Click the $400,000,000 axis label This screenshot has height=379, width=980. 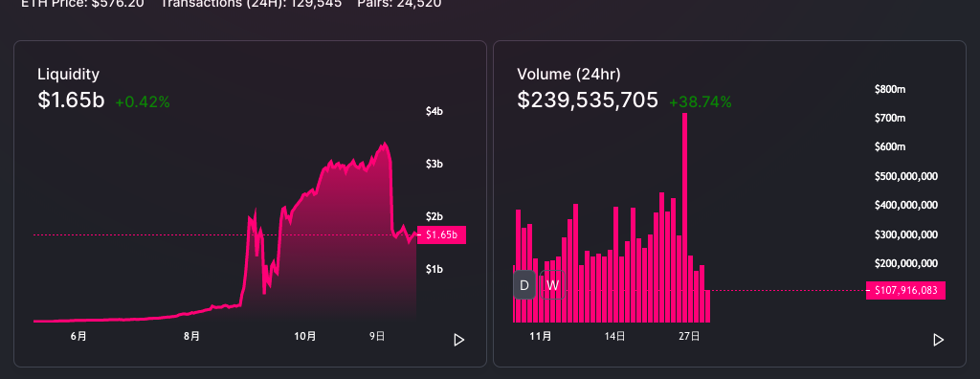point(906,205)
